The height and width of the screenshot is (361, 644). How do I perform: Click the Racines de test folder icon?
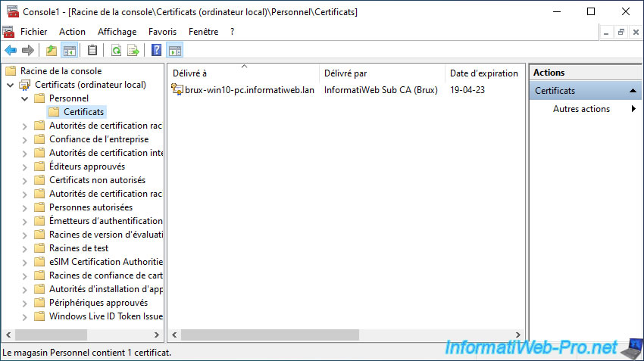tap(39, 248)
